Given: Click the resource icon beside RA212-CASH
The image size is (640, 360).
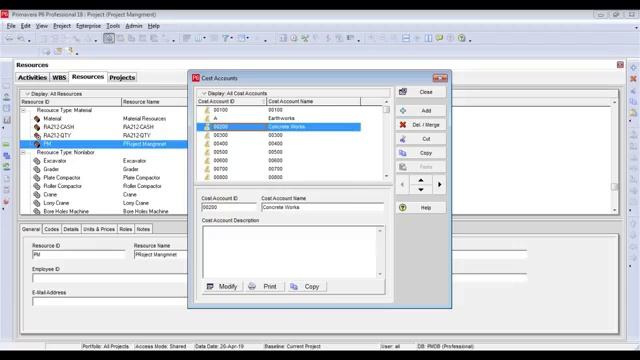Looking at the screenshot, I should coord(37,127).
